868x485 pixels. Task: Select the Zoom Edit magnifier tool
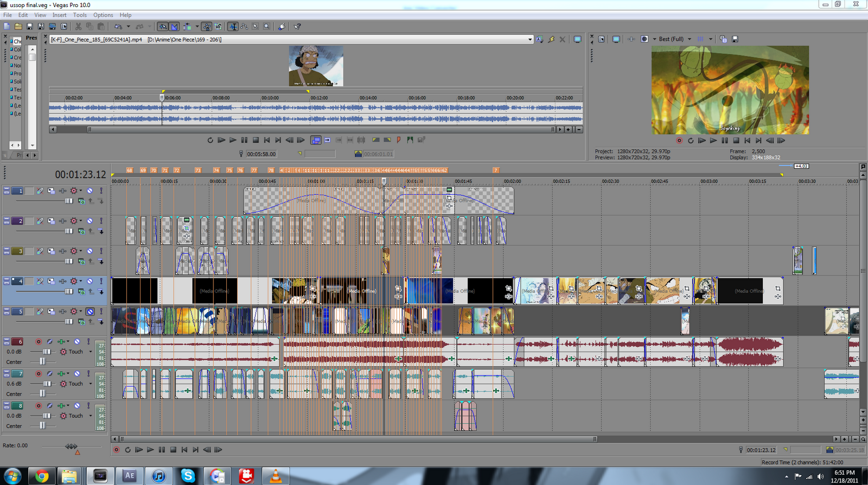coord(266,26)
